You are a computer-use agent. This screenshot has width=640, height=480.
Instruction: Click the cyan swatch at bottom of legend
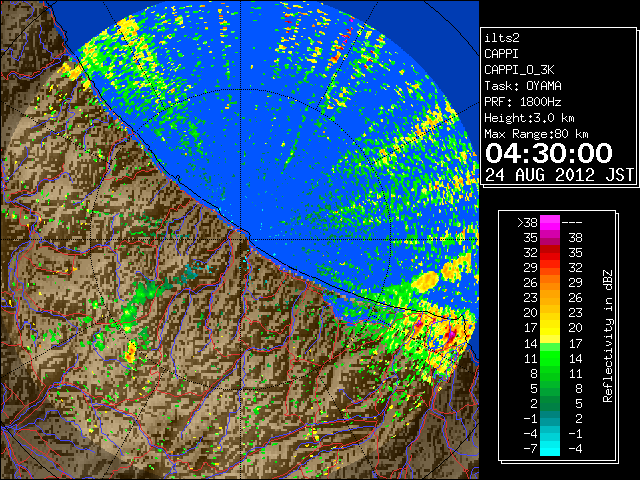point(550,448)
